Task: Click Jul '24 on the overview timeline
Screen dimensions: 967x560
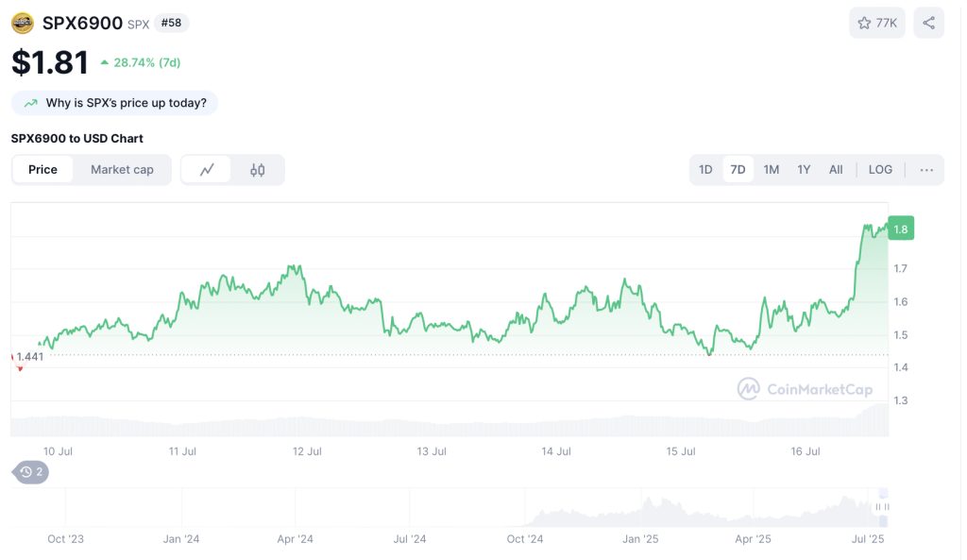Action: pos(410,539)
